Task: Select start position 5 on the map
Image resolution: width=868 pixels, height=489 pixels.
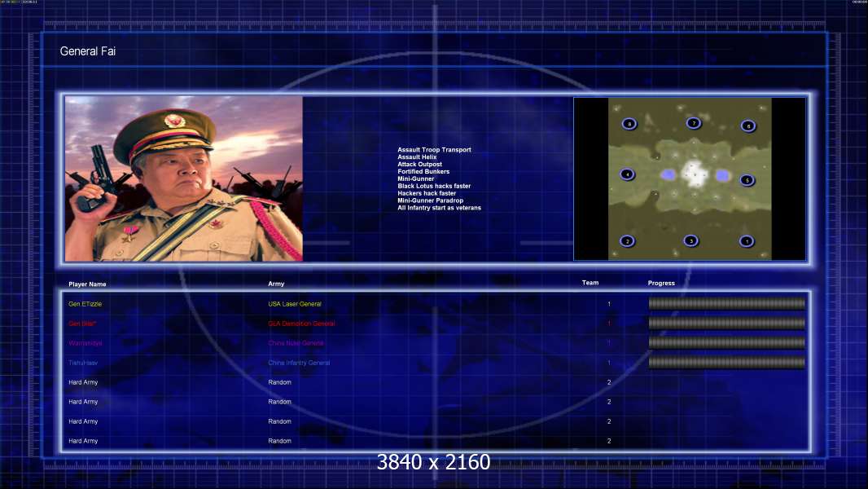Action: 747,180
